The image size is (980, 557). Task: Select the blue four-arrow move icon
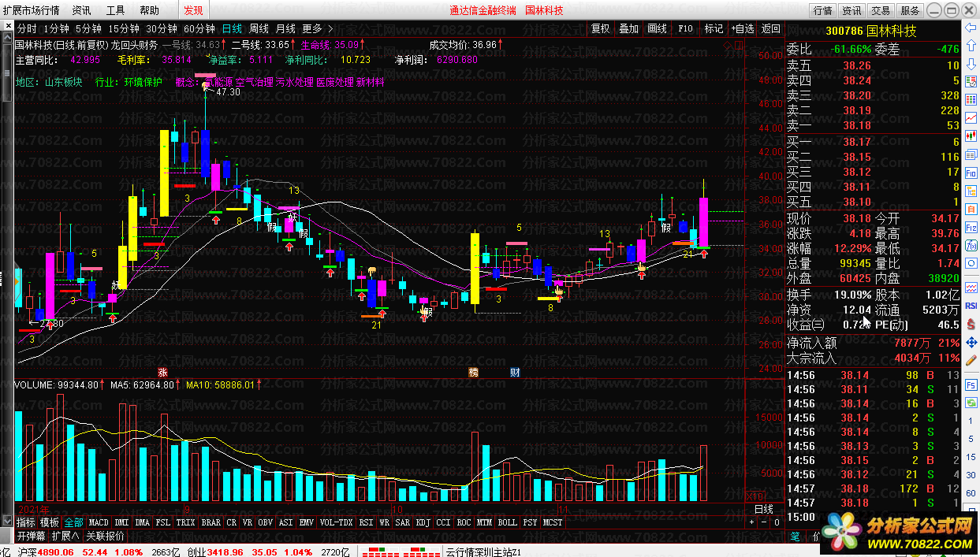(x=971, y=342)
